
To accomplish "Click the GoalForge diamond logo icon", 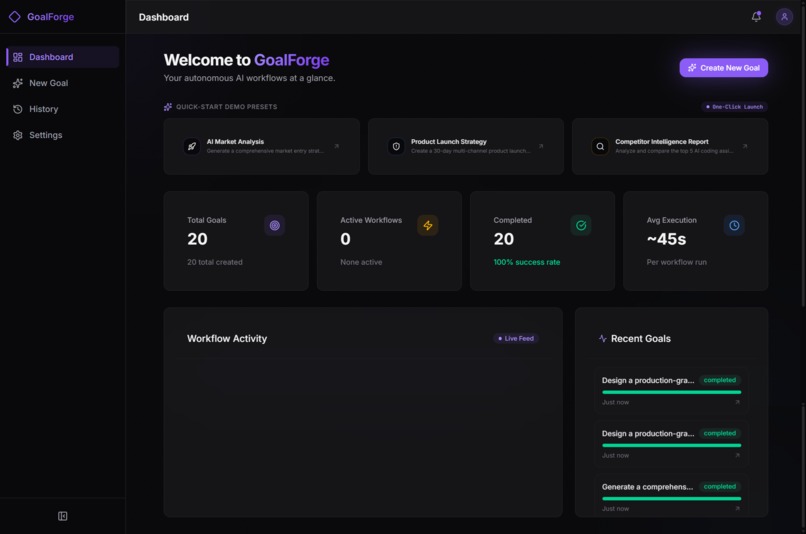I will pos(14,17).
